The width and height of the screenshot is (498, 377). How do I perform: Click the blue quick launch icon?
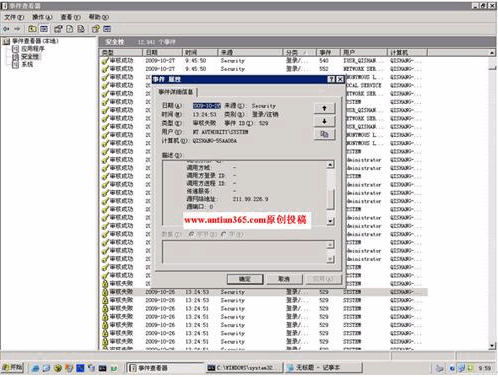tap(80, 368)
